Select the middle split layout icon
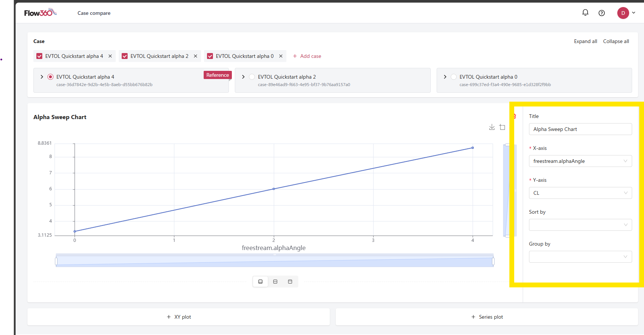This screenshot has height=335, width=644. pos(275,282)
